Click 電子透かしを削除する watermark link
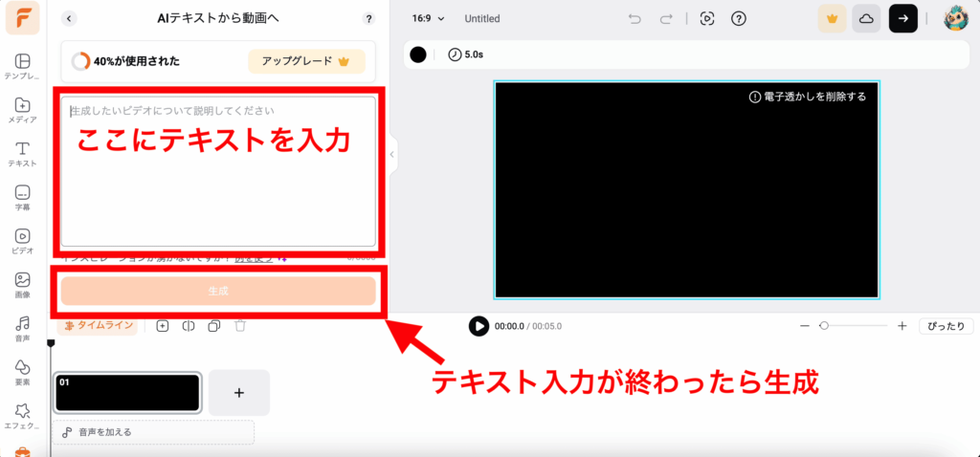 [x=808, y=97]
